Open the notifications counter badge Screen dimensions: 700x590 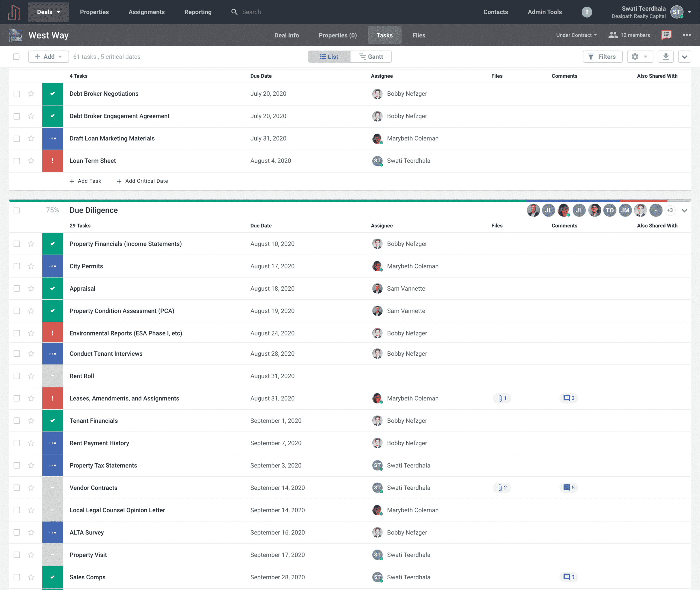[587, 12]
